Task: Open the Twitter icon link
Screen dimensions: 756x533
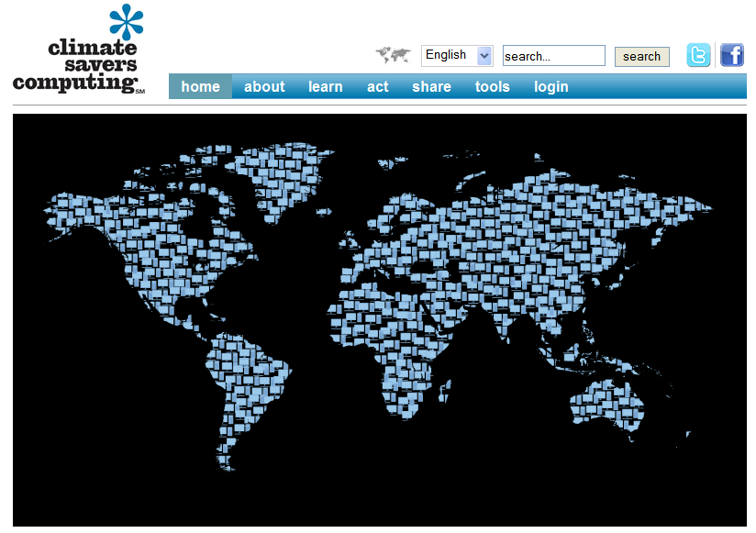Action: [x=698, y=55]
